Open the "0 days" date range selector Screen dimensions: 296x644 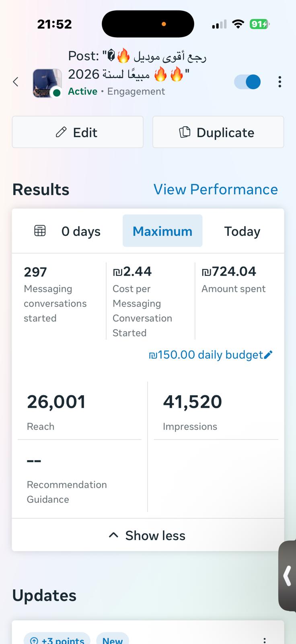point(81,231)
